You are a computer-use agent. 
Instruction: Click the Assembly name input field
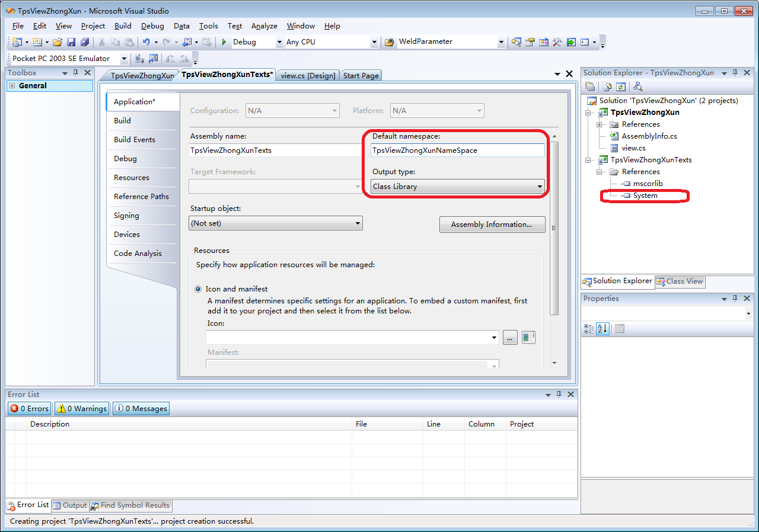coord(275,150)
